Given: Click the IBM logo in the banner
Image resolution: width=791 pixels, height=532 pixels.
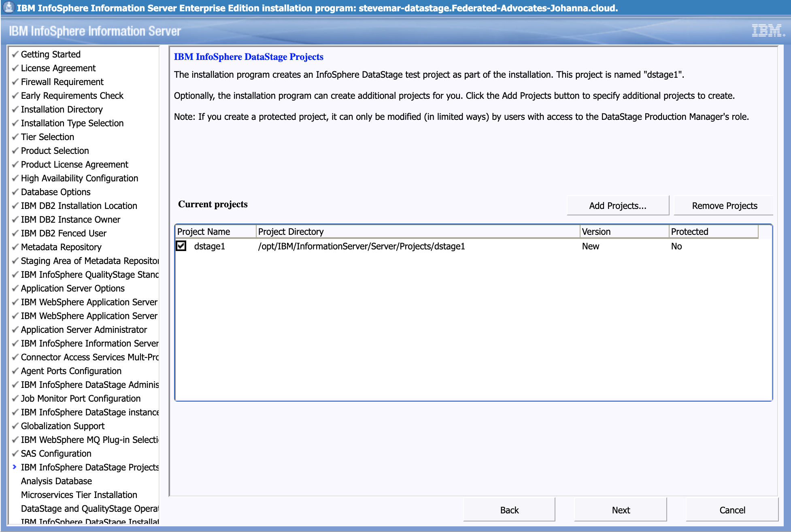Looking at the screenshot, I should (x=768, y=31).
